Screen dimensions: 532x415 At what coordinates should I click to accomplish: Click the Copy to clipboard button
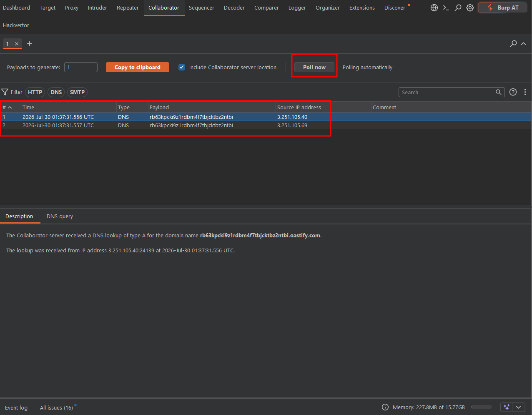[x=138, y=67]
